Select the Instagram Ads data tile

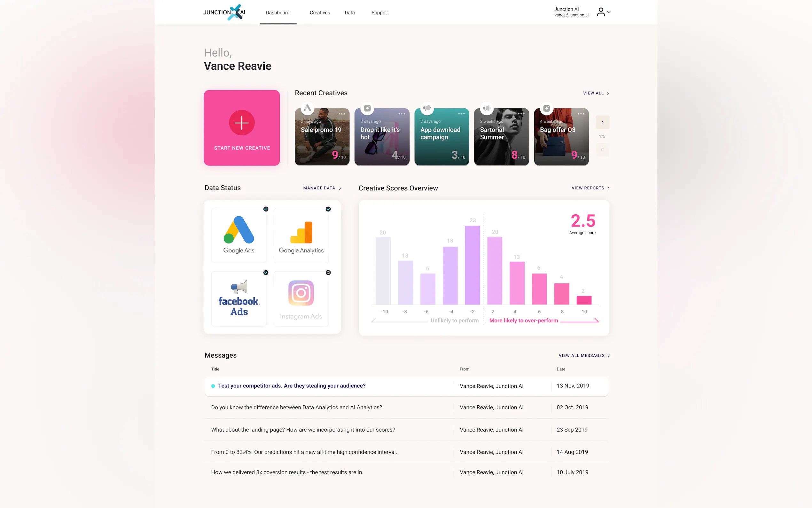(x=301, y=299)
